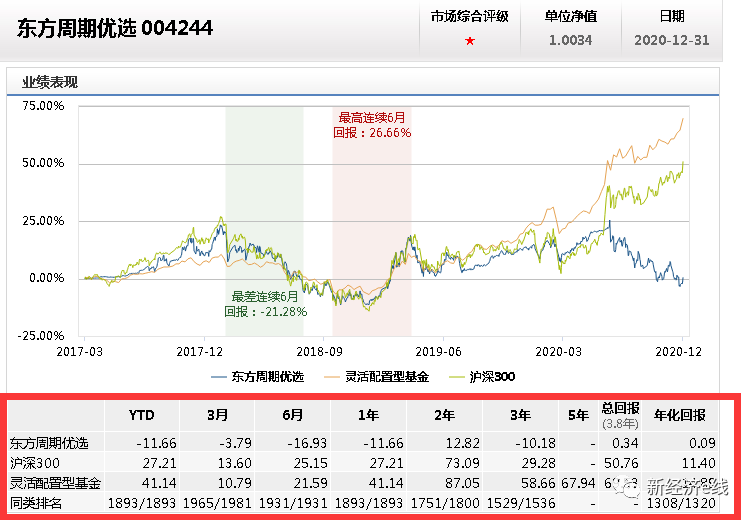Screen dimensions: 753x520
Task: Select the 灵活配置型基金 table row label
Action: point(55,483)
